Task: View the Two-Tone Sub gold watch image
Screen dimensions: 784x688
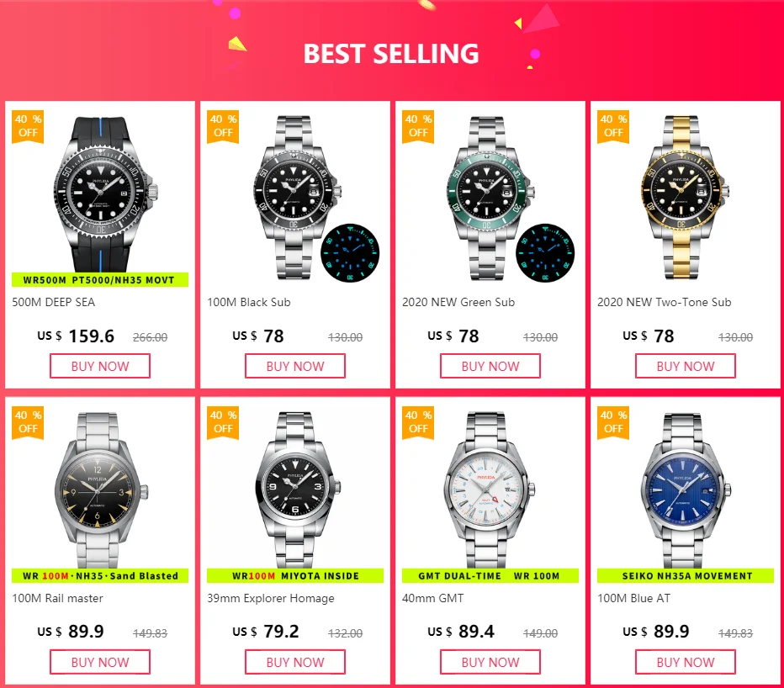Action: click(x=685, y=196)
